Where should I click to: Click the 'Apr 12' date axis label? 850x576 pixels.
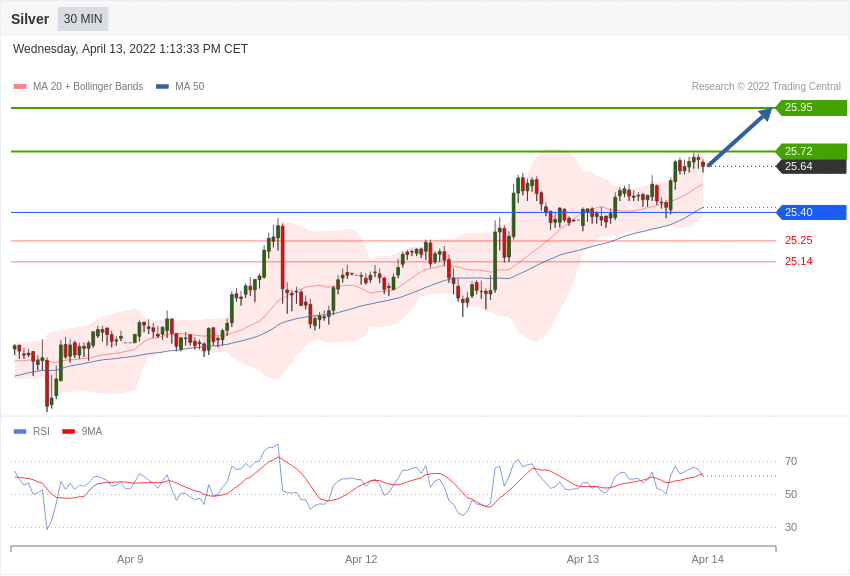[361, 559]
